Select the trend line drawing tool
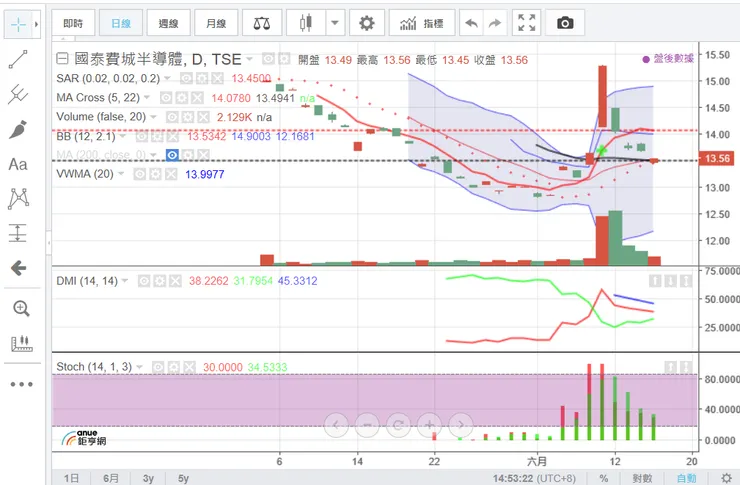The height and width of the screenshot is (485, 740). [18, 59]
